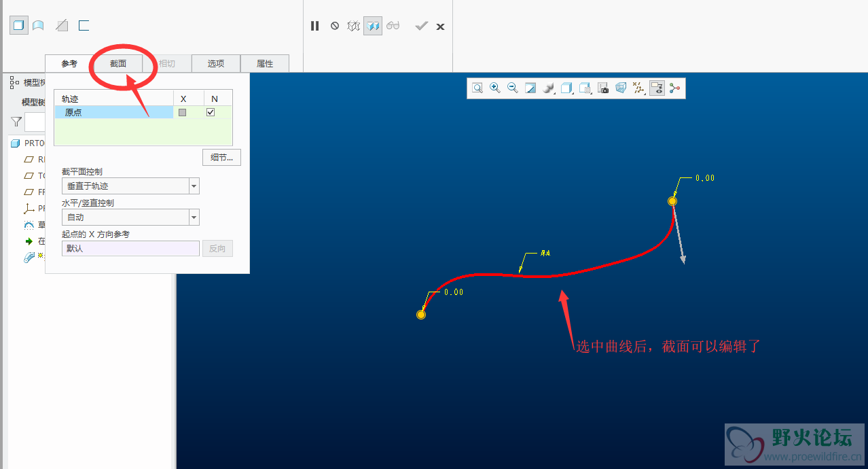Click the zoom out magnifier

[513, 88]
